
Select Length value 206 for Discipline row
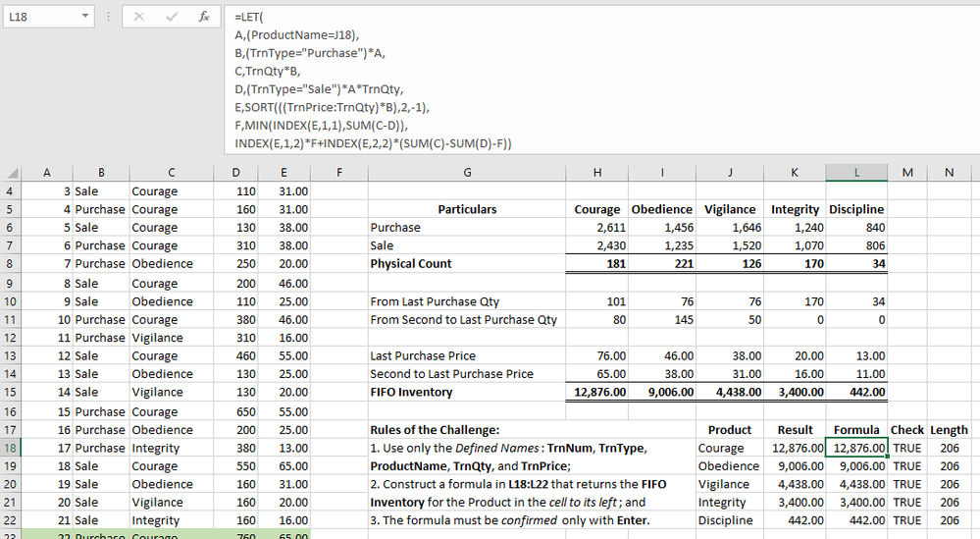(949, 520)
